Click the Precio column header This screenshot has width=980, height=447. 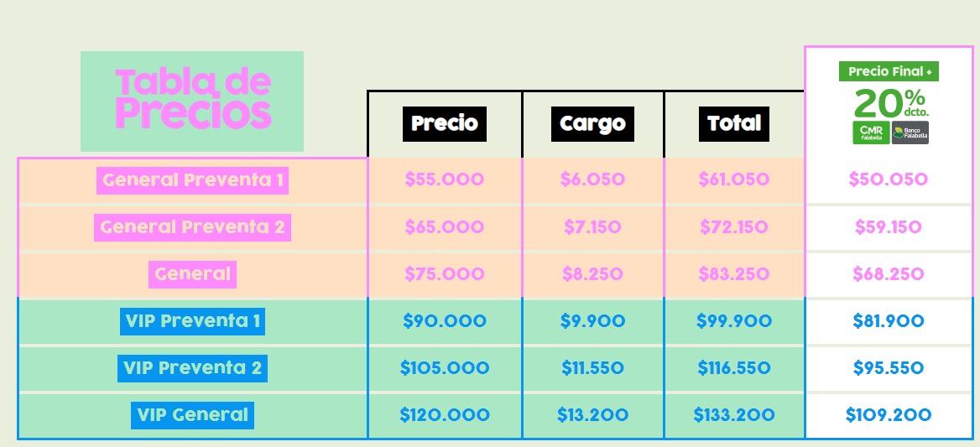[445, 124]
